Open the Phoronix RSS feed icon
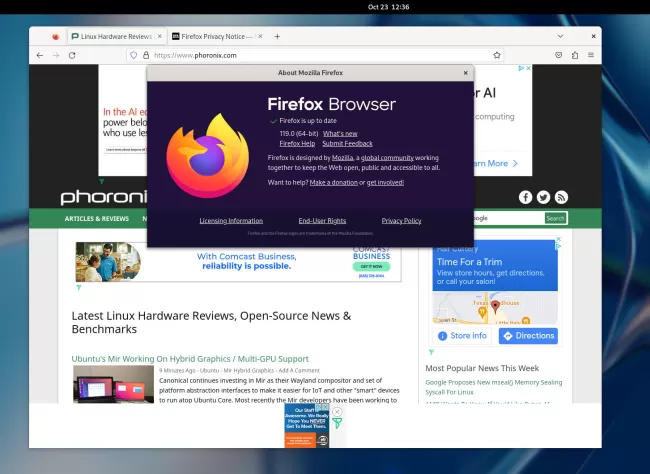 [x=561, y=197]
